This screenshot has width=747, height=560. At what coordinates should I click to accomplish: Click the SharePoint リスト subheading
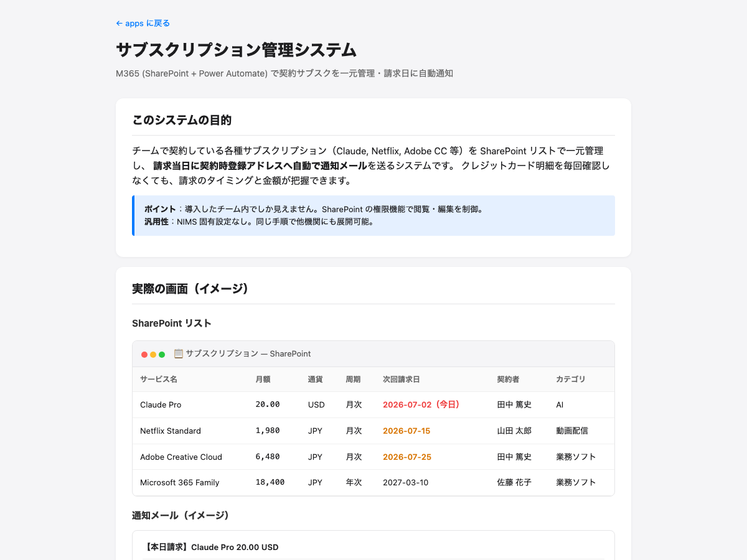pos(172,323)
